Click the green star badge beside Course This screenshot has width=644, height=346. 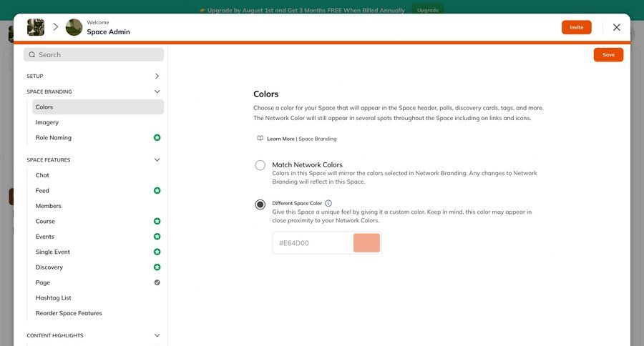coord(157,221)
